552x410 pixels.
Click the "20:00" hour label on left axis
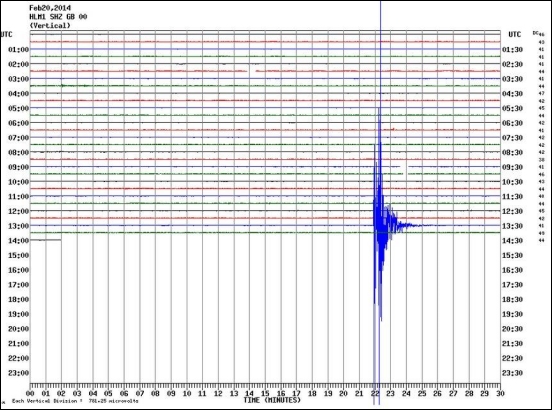click(19, 329)
